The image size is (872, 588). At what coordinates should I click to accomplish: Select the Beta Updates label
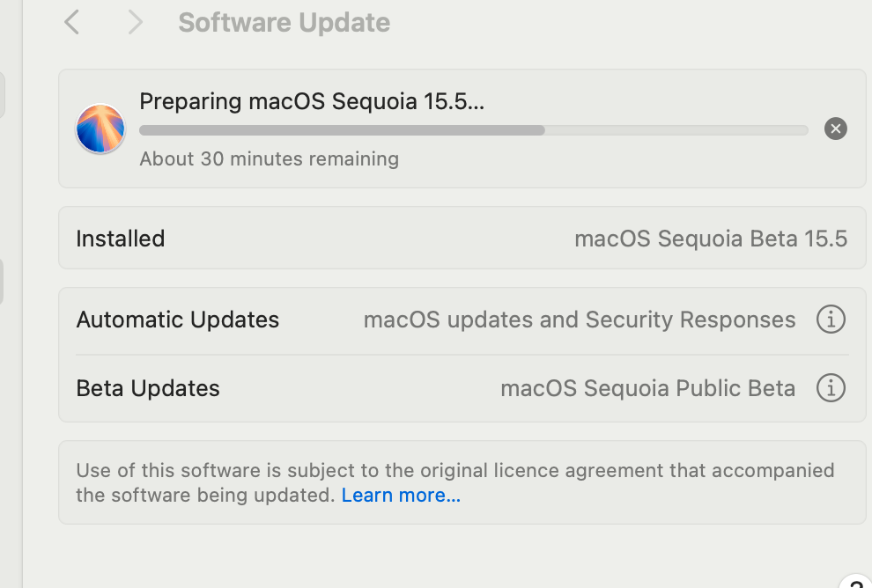[148, 388]
